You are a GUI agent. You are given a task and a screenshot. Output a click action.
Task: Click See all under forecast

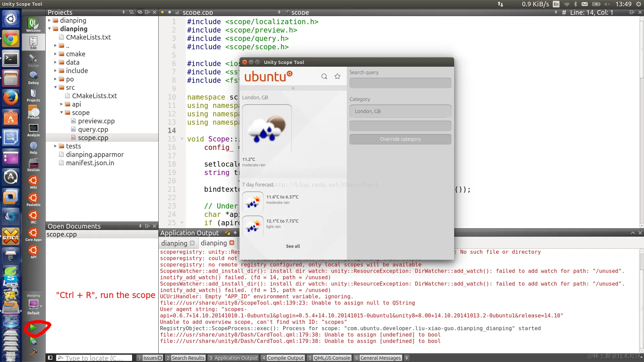pos(293,246)
